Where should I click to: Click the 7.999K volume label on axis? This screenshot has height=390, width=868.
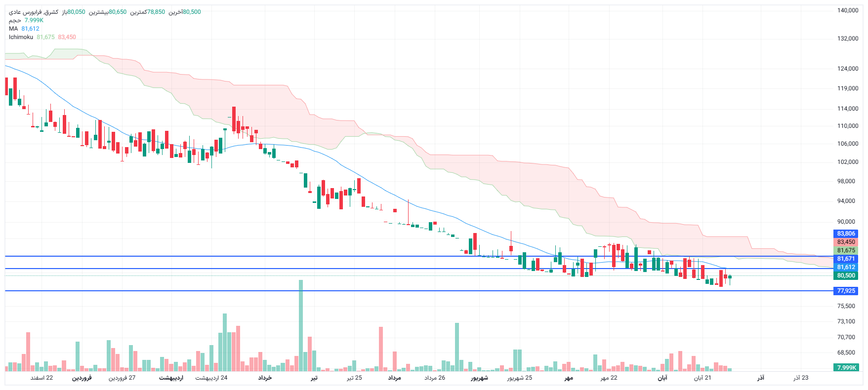(846, 367)
